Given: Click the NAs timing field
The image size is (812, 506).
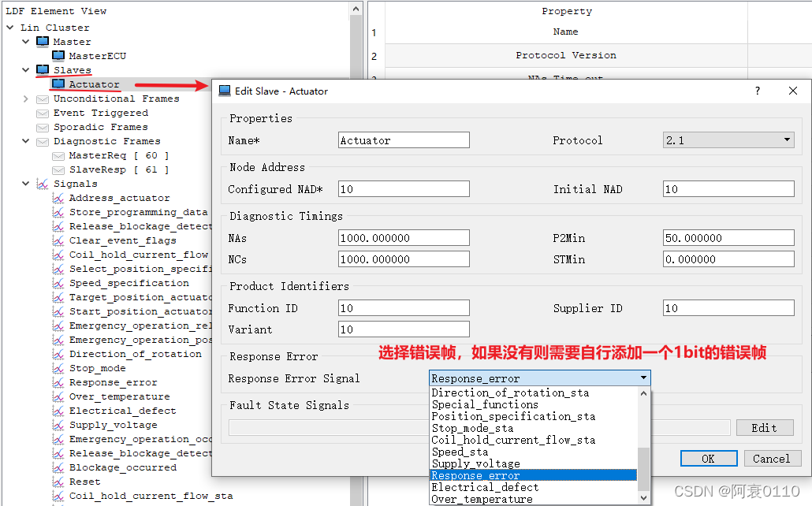Looking at the screenshot, I should click(404, 238).
